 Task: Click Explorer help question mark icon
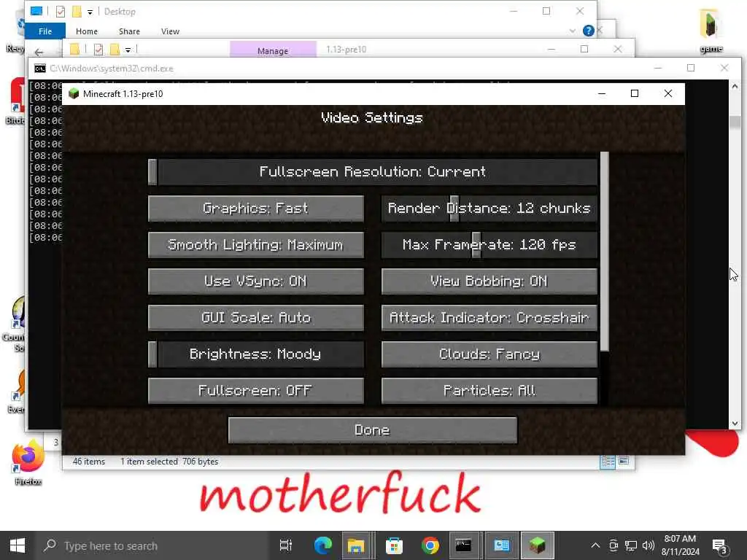point(589,31)
